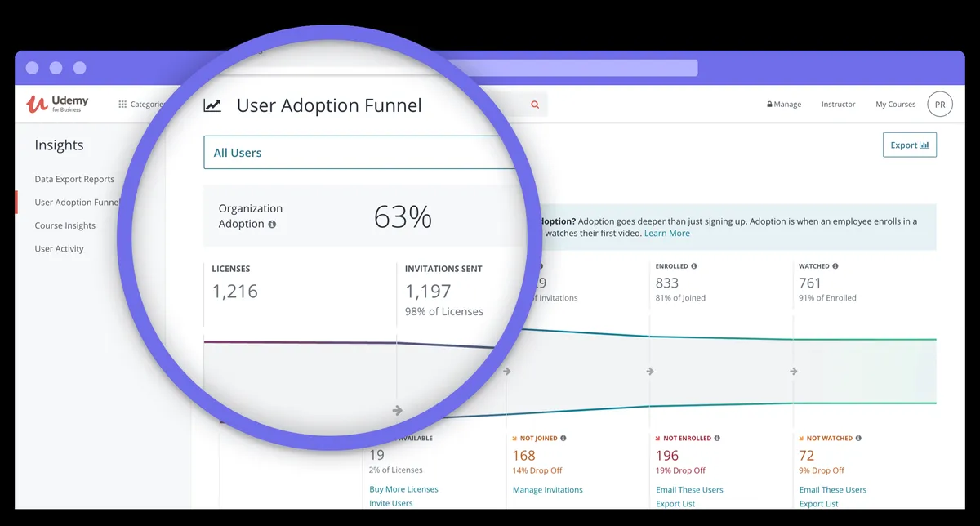Click the '2% of Licenses' text

396,470
